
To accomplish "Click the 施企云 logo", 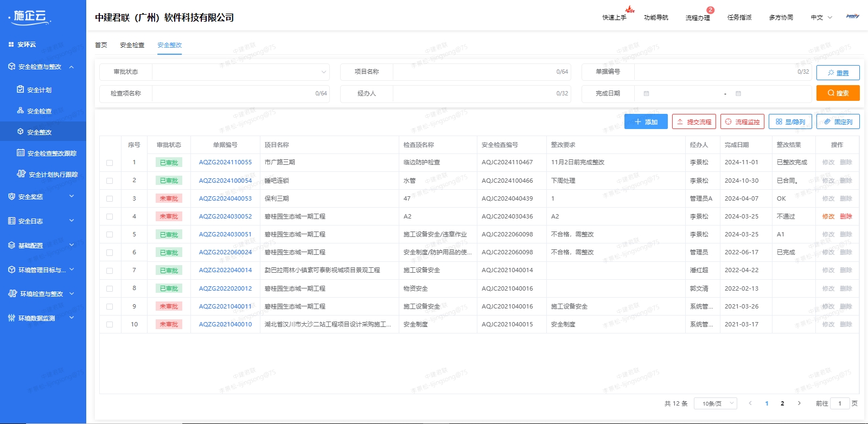I will [x=30, y=17].
